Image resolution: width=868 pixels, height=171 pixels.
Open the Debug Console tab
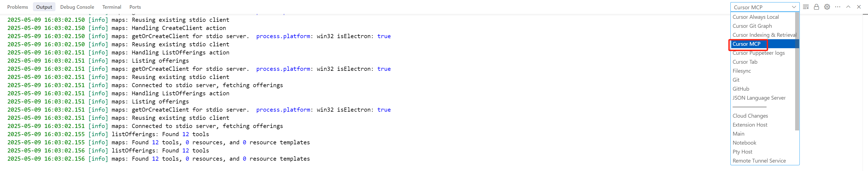(x=77, y=7)
